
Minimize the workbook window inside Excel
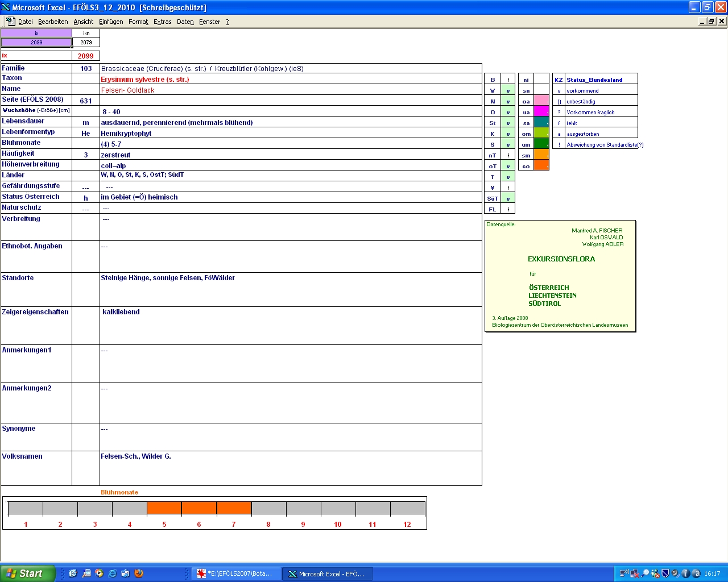(702, 21)
